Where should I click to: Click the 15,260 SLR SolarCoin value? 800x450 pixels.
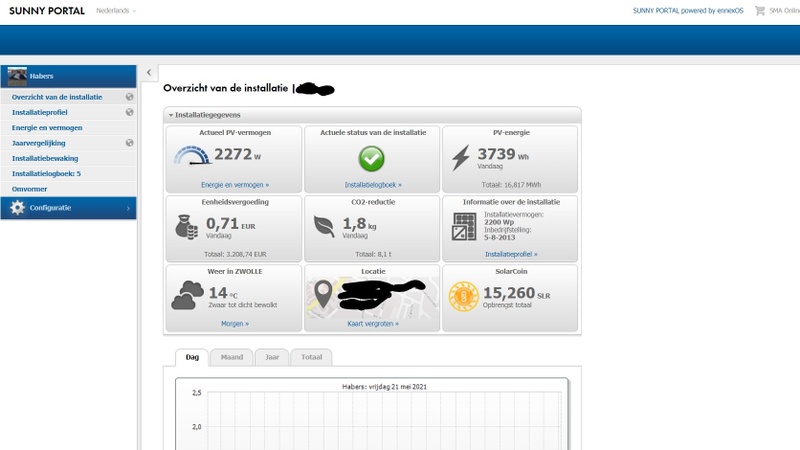coord(516,293)
